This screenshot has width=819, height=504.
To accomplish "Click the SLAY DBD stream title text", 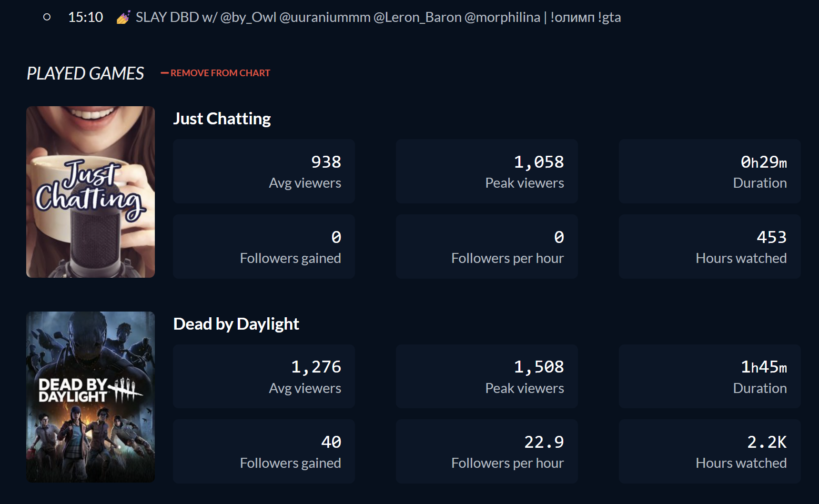I will click(x=378, y=18).
